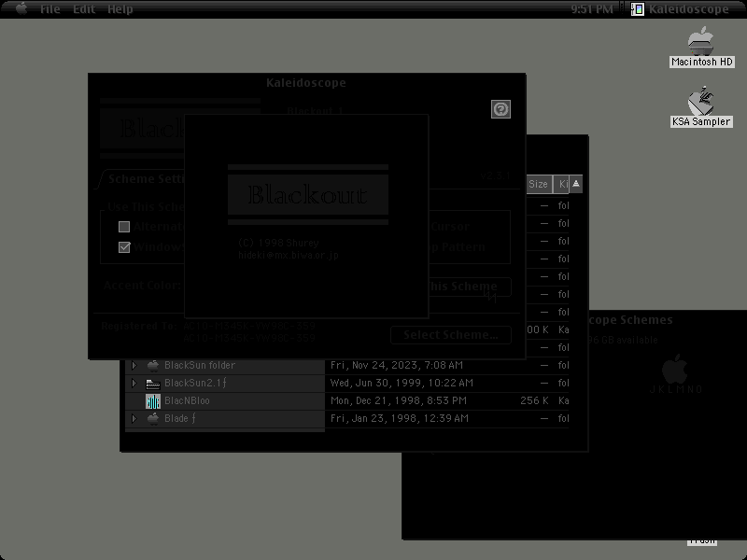
Task: Click the BlackSun folder file name
Action: click(x=200, y=365)
